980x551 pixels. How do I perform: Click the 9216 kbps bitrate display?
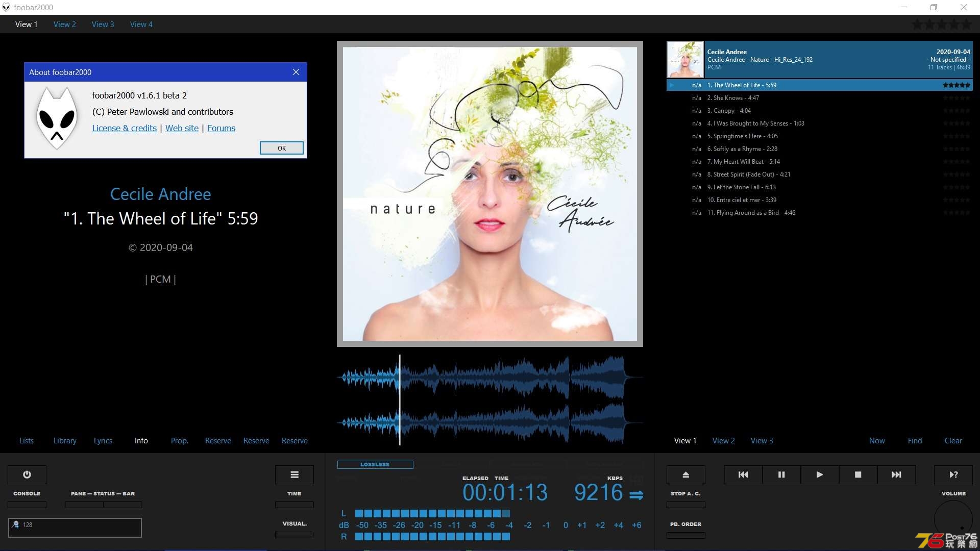tap(598, 493)
